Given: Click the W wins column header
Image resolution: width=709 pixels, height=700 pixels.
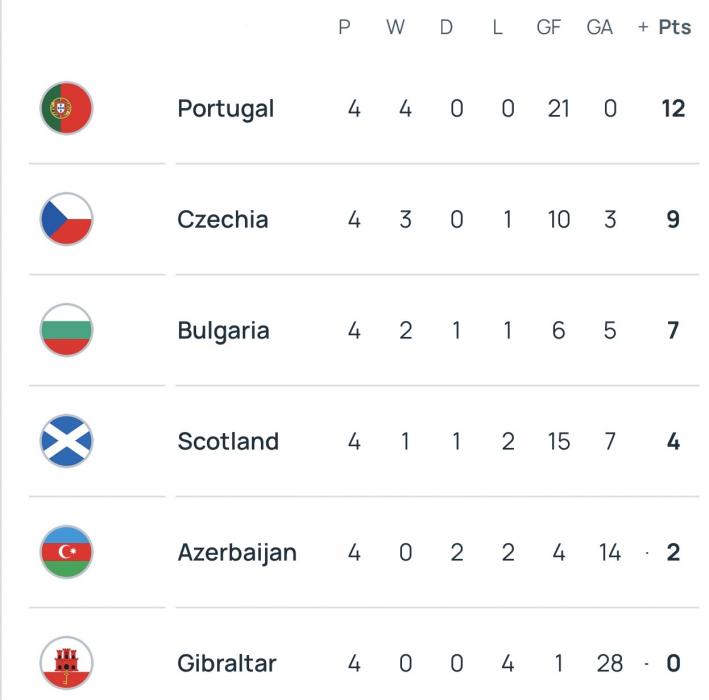Looking at the screenshot, I should pos(396,28).
